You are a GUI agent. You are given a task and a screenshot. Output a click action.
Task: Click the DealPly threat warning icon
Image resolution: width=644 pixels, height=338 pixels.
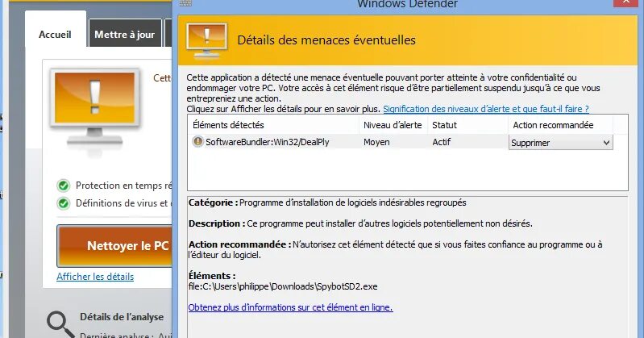198,141
